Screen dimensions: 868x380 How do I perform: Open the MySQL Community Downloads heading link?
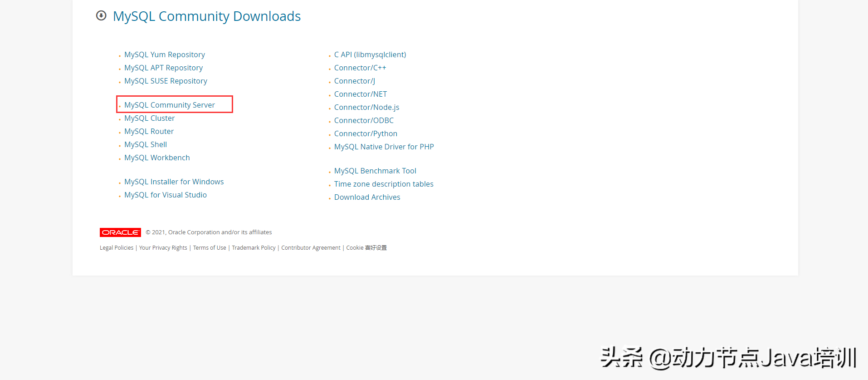(x=207, y=16)
